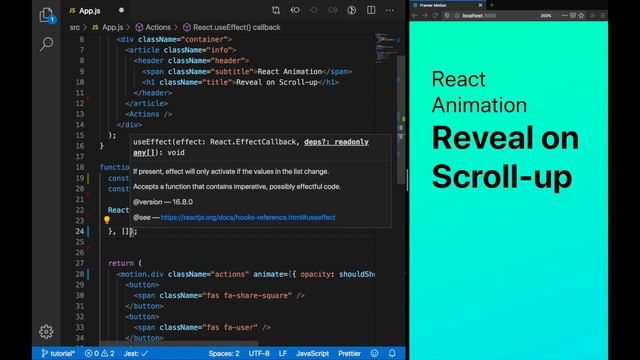Click the site info icon beside localhost
Image resolution: width=640 pixels, height=360 pixels.
click(x=457, y=16)
